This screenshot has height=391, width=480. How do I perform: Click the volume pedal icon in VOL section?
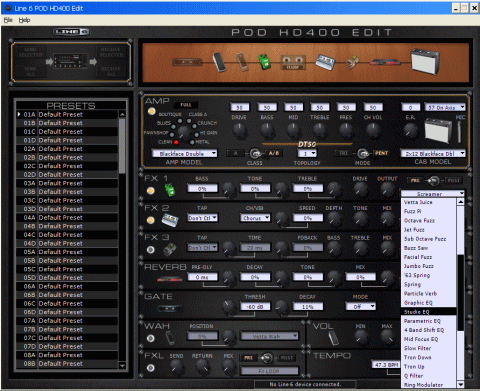(x=333, y=338)
